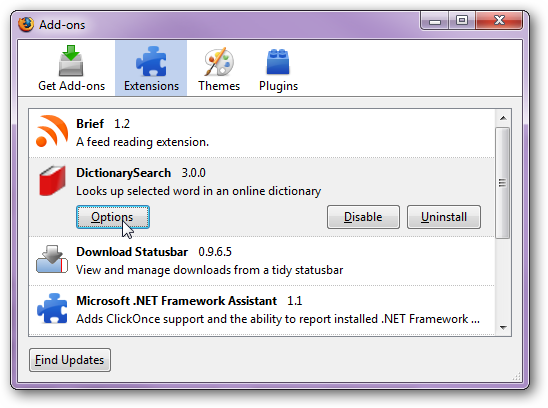Open the Themes palette icon
548x408 pixels.
219,62
